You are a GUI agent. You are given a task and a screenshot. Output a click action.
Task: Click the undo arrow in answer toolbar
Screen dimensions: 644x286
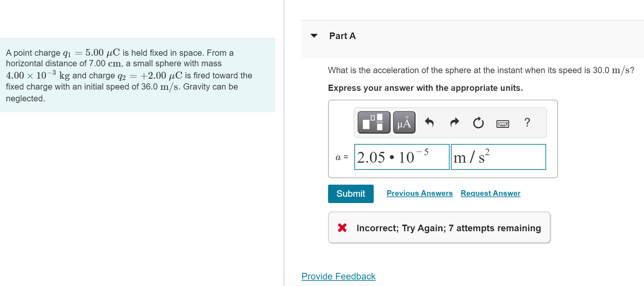click(x=430, y=122)
